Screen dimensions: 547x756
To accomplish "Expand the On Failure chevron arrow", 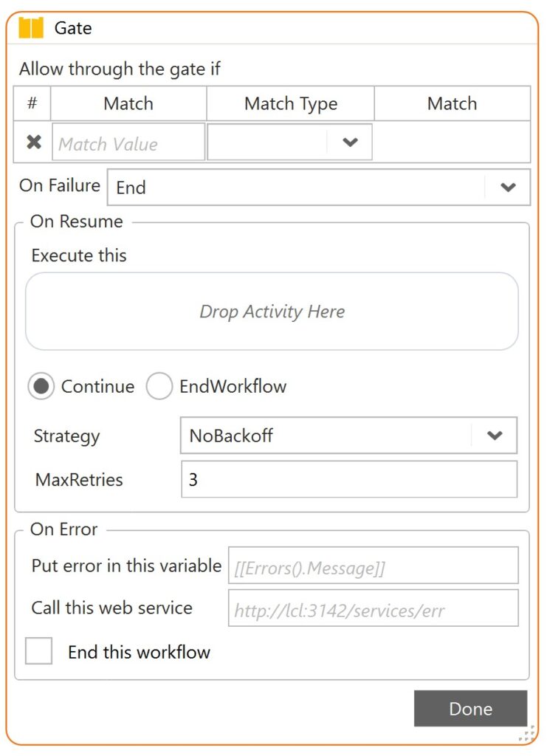I will [x=508, y=188].
